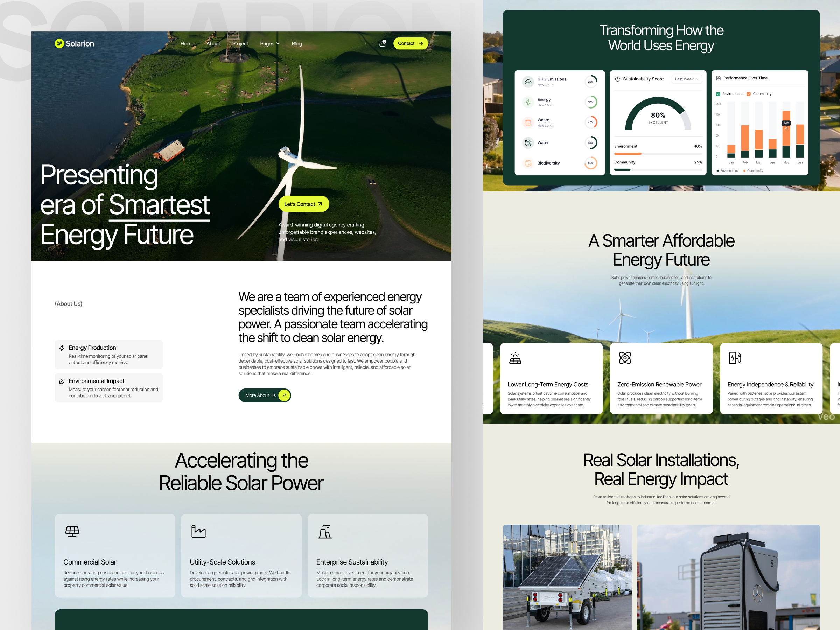Select the GHG Emissions cloud icon
The width and height of the screenshot is (840, 630).
click(x=528, y=81)
